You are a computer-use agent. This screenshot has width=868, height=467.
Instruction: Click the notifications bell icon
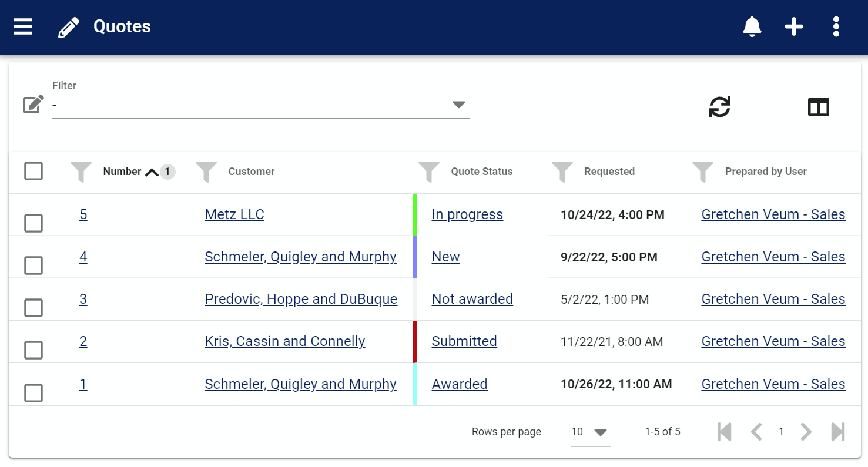(752, 26)
